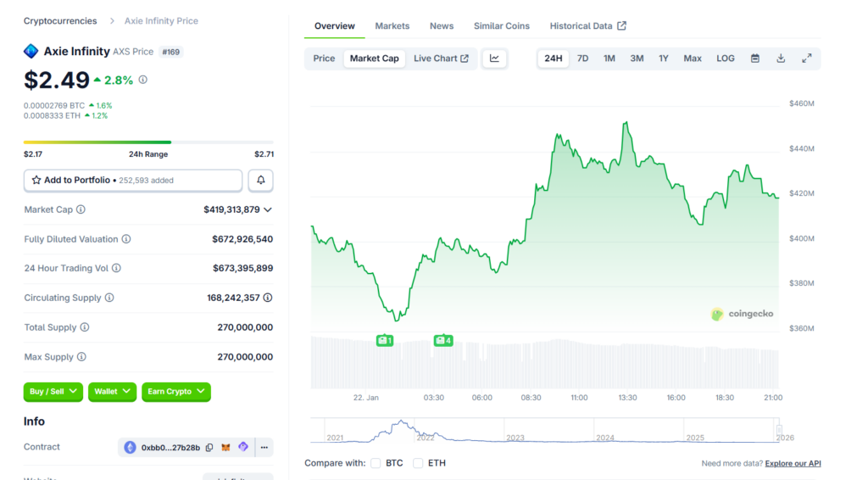Viewport: 868px width, 480px height.
Task: Switch chart type with line chart icon
Action: click(x=494, y=59)
